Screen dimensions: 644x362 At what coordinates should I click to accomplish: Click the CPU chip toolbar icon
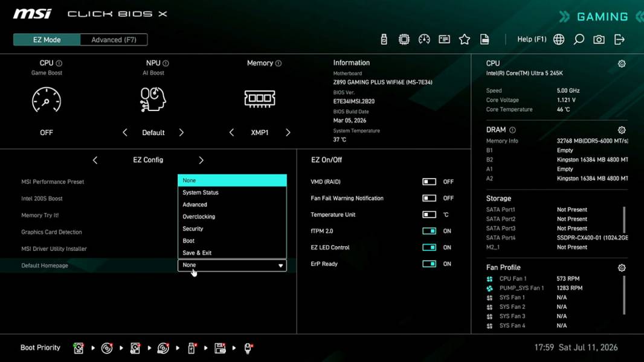[404, 39]
